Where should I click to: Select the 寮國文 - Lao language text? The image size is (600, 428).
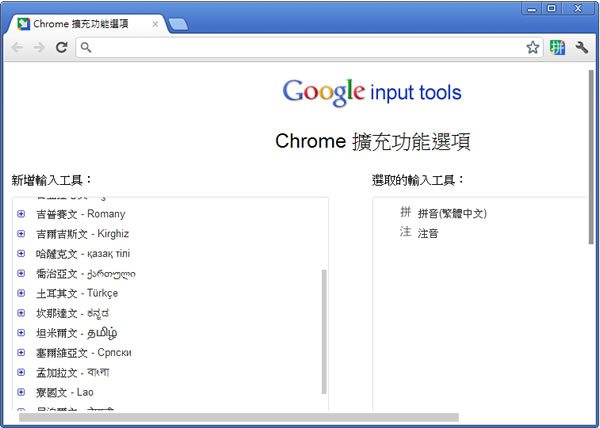point(65,392)
